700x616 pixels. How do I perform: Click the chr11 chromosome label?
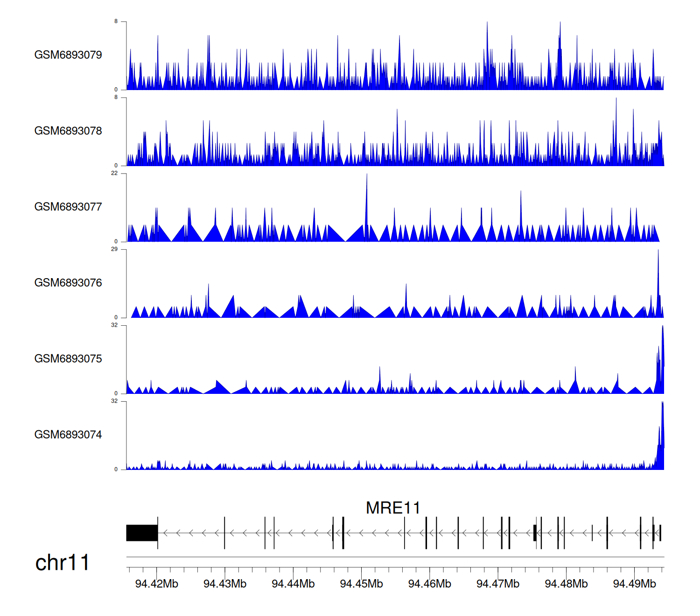(62, 563)
